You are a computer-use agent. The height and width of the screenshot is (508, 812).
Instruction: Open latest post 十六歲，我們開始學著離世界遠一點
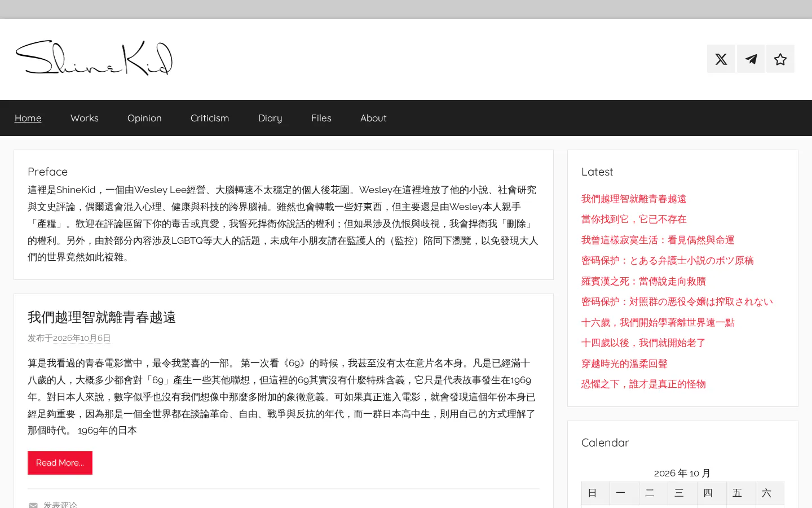click(x=658, y=322)
